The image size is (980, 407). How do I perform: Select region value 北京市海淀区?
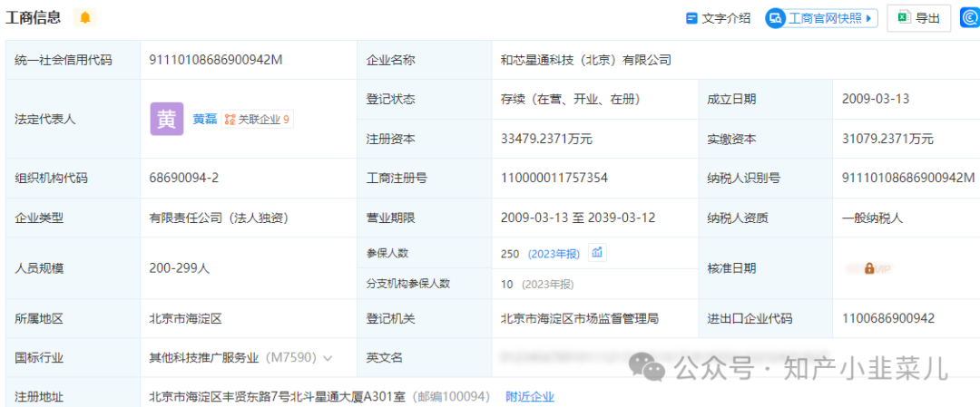(186, 318)
